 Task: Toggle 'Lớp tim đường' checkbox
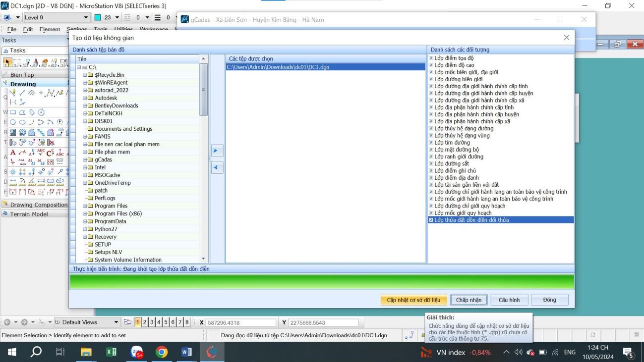pos(431,143)
